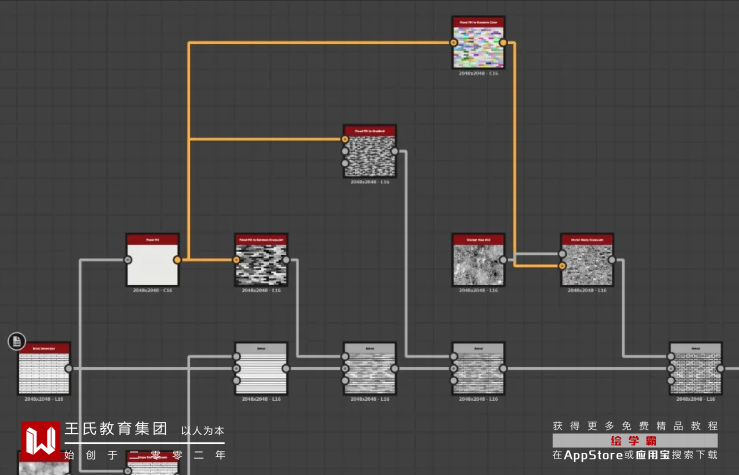Select the Flood Fill to Random Color node
This screenshot has width=739, height=475.
coord(478,42)
